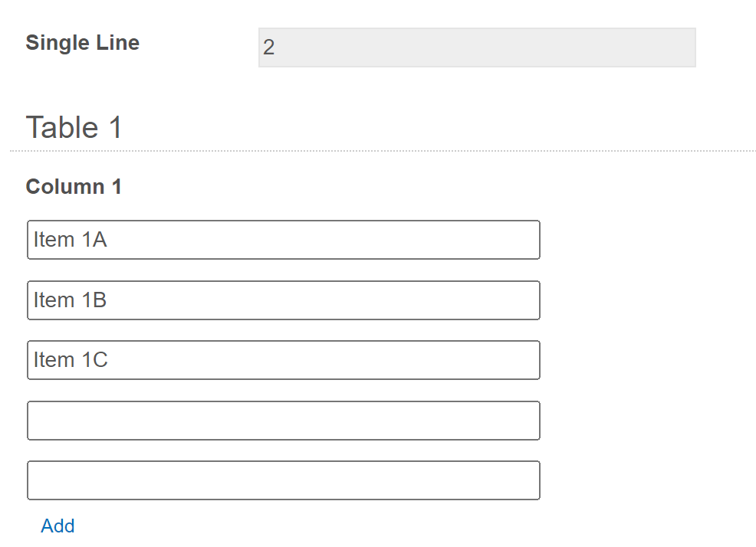Viewport: 756px width, 547px height.
Task: Focus the Item 1B input field
Action: (284, 300)
